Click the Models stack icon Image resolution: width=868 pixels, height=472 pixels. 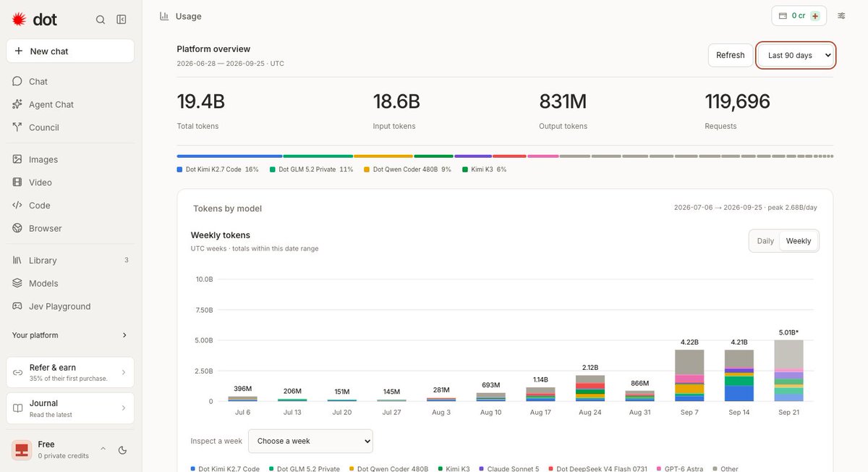[x=17, y=283]
